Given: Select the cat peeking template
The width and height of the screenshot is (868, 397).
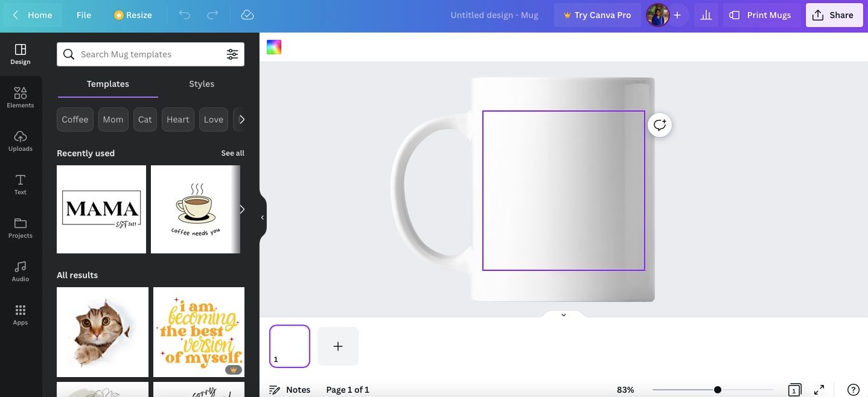Looking at the screenshot, I should pyautogui.click(x=103, y=332).
